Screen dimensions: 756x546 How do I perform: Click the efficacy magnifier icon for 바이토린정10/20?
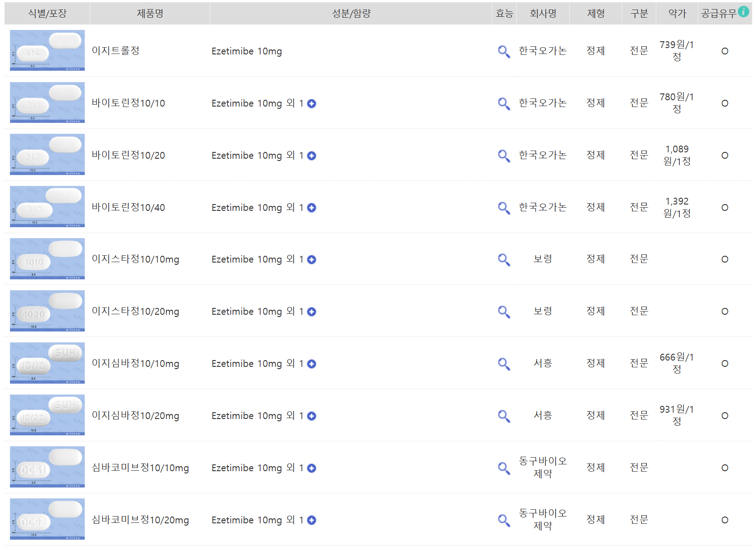(x=504, y=156)
